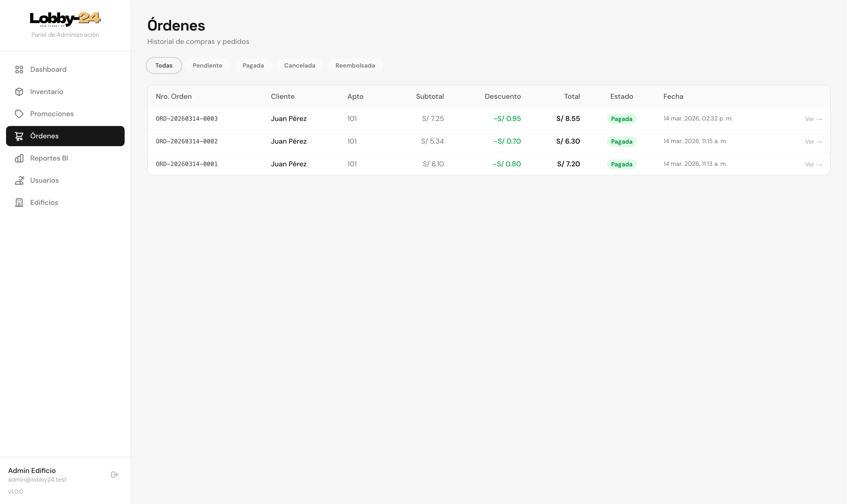Click the Promociones tag icon
Image resolution: width=847 pixels, height=504 pixels.
(x=19, y=114)
